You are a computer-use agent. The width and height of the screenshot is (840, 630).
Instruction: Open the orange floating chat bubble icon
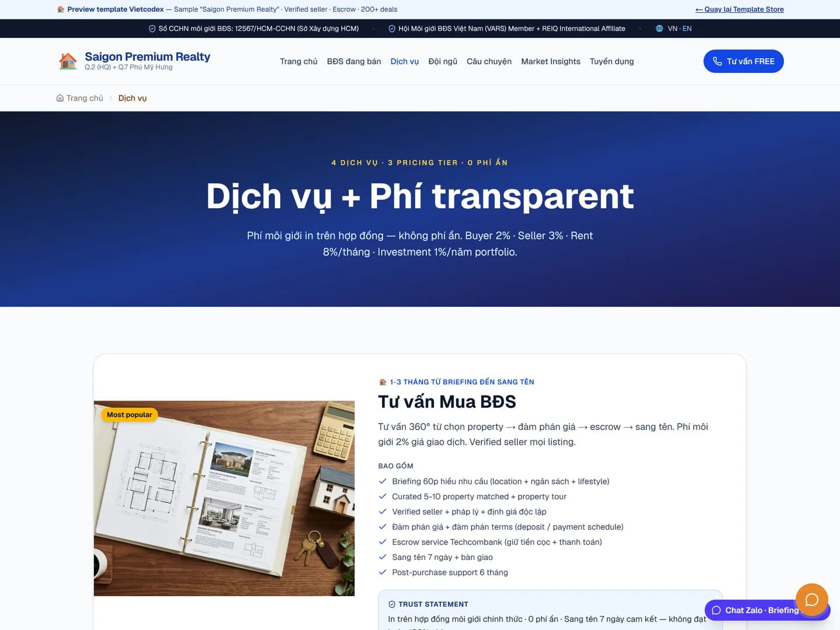[x=812, y=600]
